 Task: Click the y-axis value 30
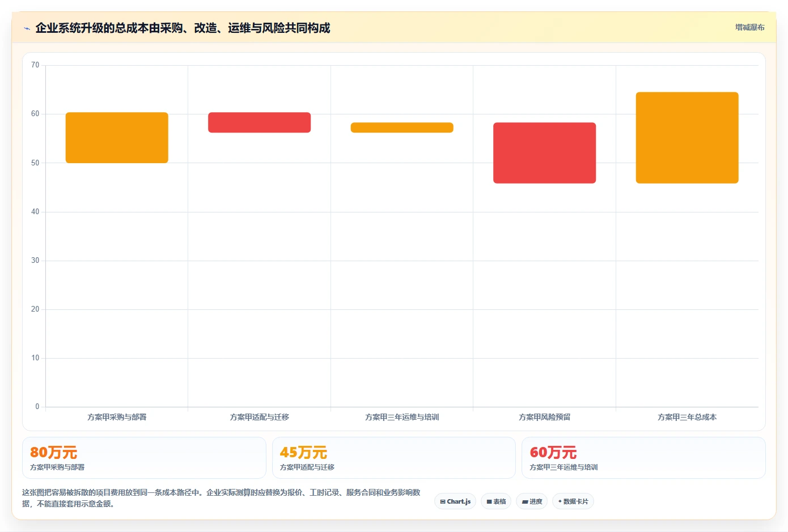click(x=35, y=261)
